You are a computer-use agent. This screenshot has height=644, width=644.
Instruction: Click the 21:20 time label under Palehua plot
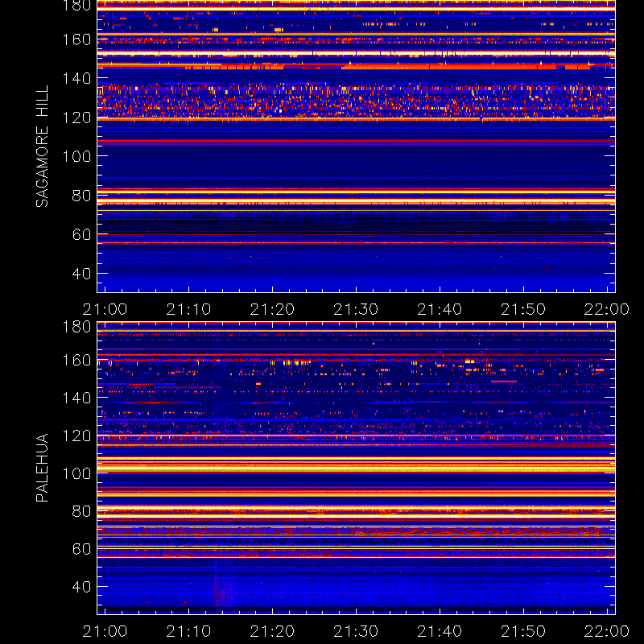point(272,631)
